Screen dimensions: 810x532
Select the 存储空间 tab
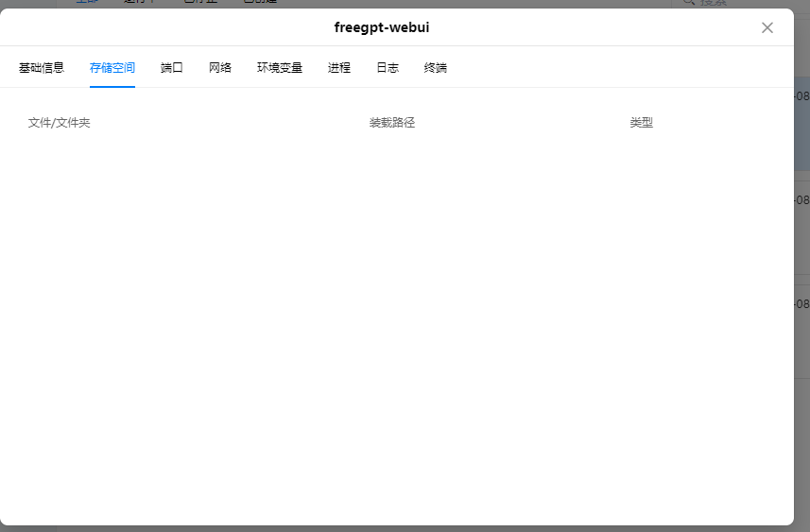click(112, 68)
